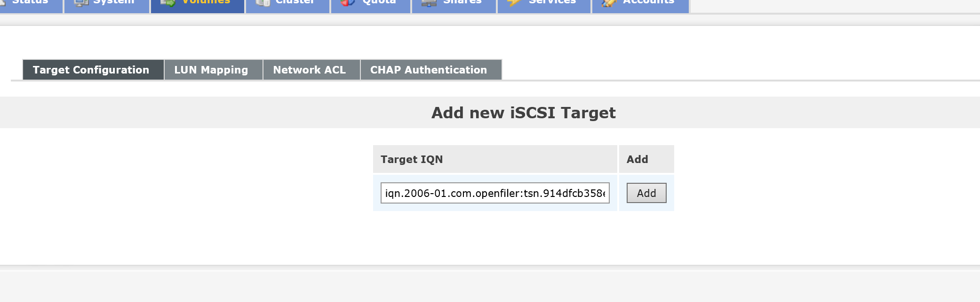Click the pencil icon on Accounts tab
Screen dimensions: 980x302
[x=608, y=2]
